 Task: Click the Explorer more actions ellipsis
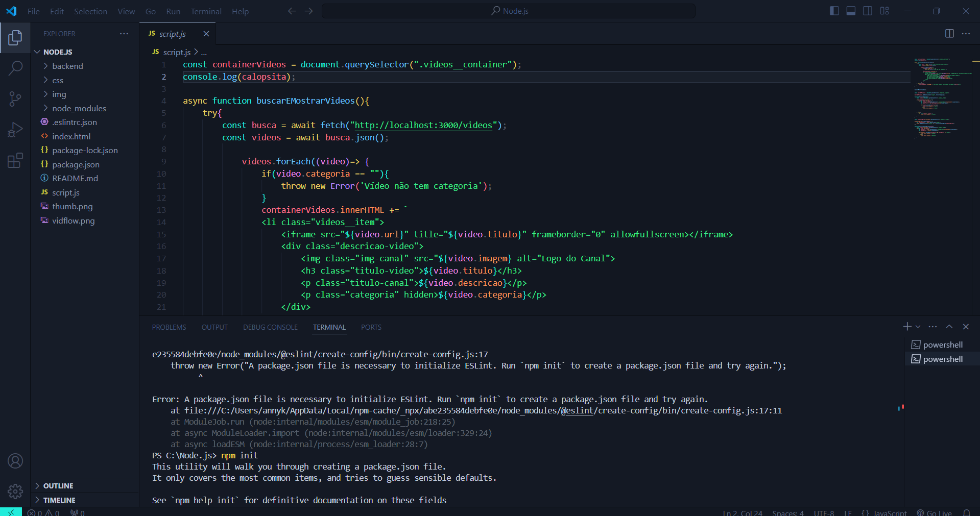124,34
